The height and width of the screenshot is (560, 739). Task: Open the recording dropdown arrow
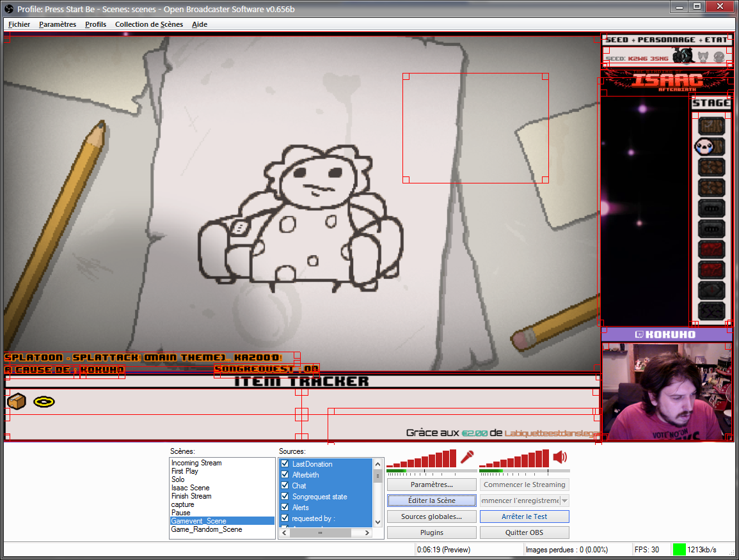pos(564,500)
